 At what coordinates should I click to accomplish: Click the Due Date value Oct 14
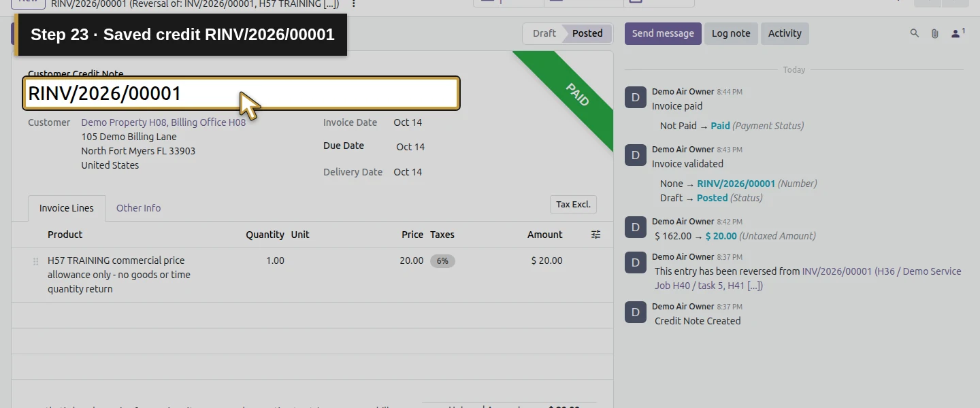point(410,147)
